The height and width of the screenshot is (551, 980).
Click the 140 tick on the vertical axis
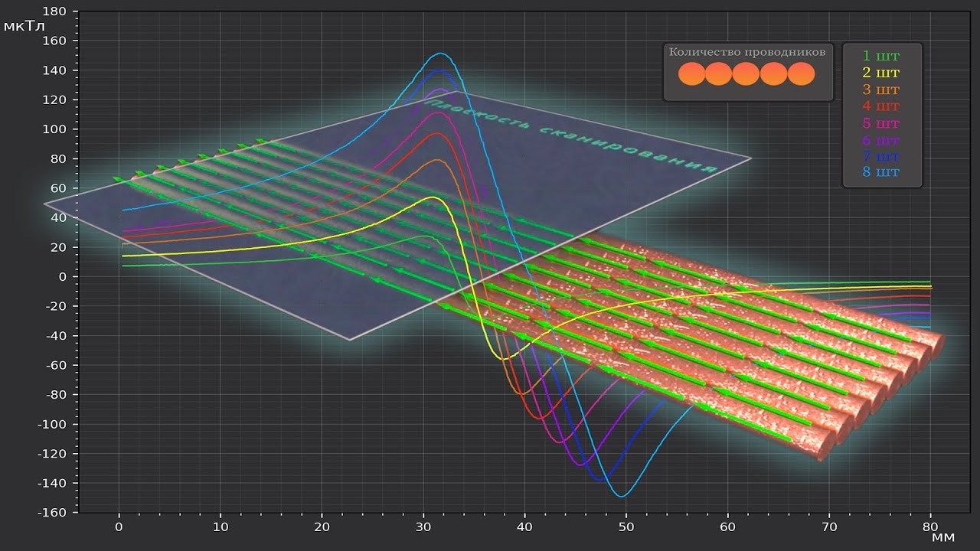pyautogui.click(x=56, y=70)
